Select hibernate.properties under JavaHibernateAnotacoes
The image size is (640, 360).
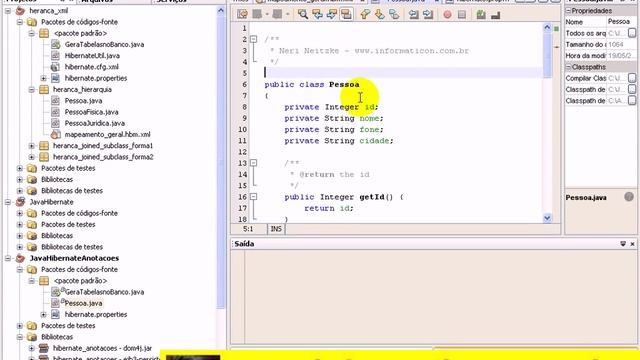[96, 314]
